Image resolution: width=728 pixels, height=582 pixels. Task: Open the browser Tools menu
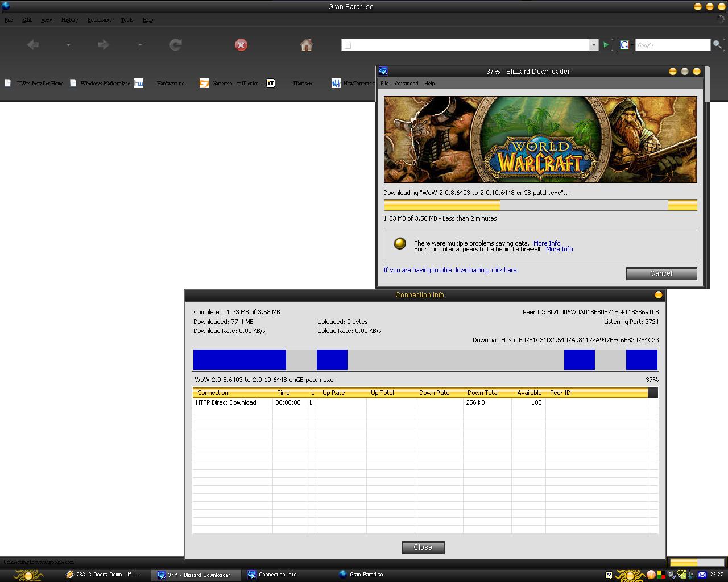tap(127, 20)
